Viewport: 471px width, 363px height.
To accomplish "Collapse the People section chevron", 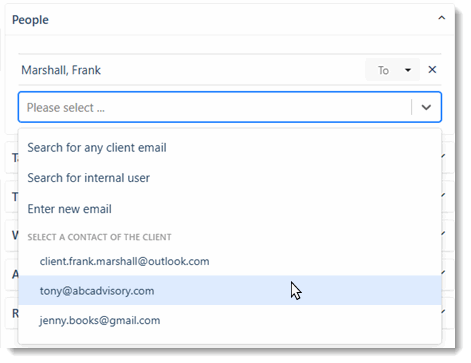I will pos(441,18).
